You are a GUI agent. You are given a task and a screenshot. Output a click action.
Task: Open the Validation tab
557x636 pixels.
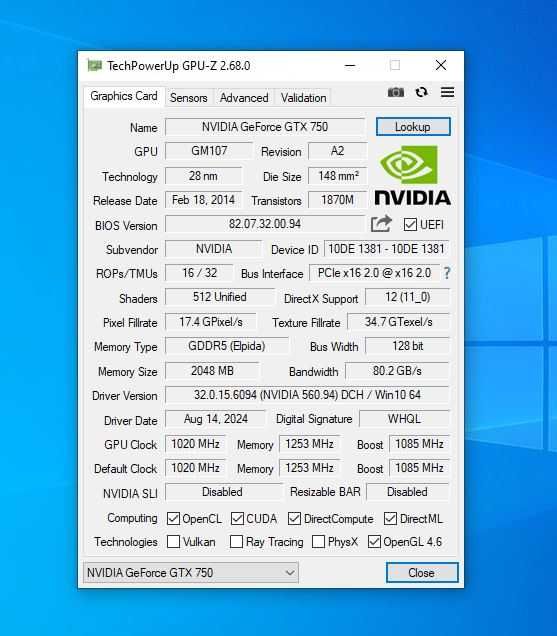point(303,98)
